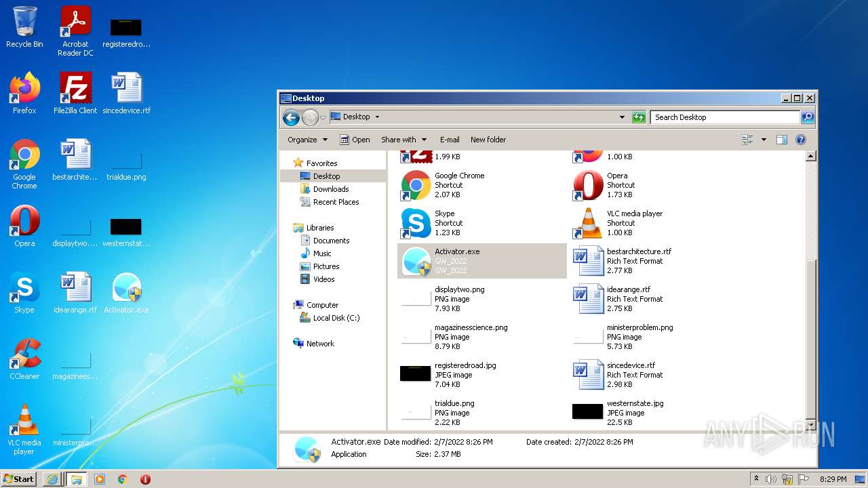
Task: Click the Search Desktop field
Action: tap(725, 117)
